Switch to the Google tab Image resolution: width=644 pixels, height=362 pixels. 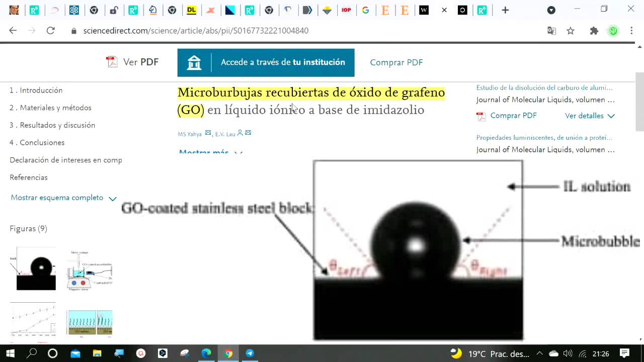tap(366, 10)
